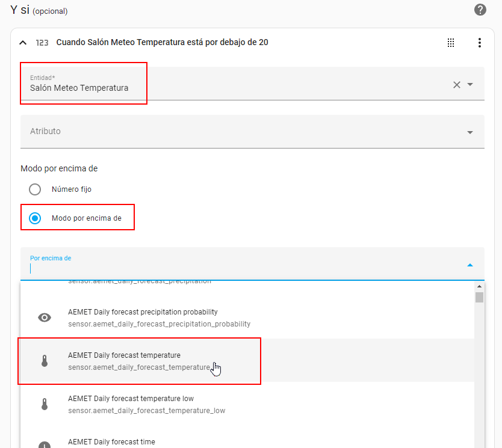
Task: Click thermometer icon for forecast temperature low
Action: (x=45, y=404)
